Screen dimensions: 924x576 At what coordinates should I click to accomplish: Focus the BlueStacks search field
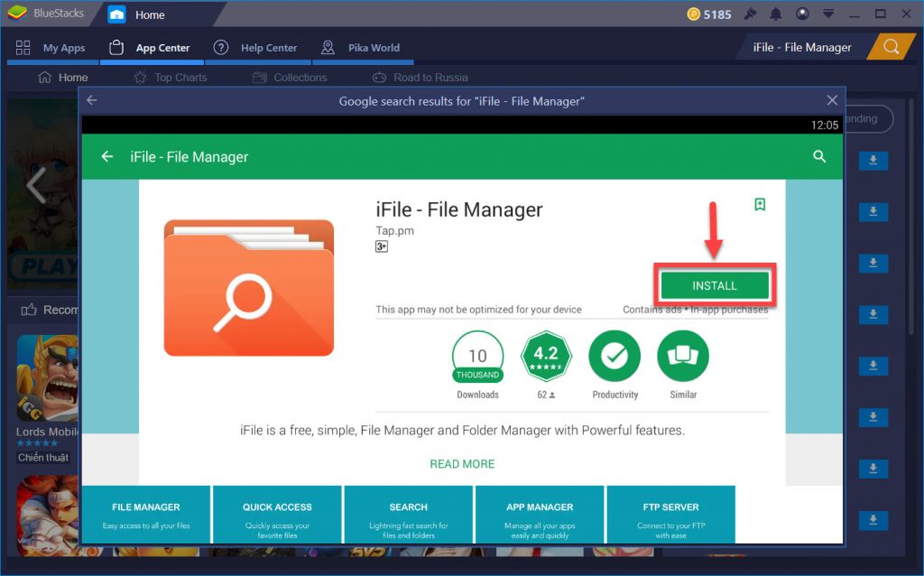click(802, 47)
